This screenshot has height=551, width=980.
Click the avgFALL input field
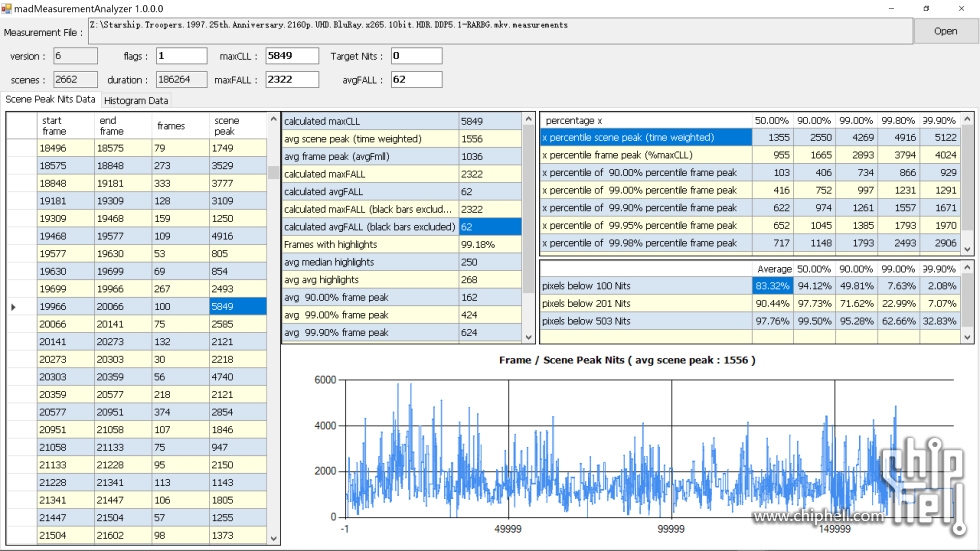tap(416, 80)
